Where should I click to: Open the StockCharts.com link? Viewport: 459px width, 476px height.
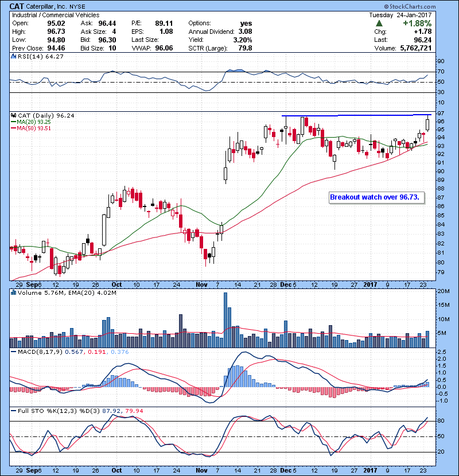413,6
